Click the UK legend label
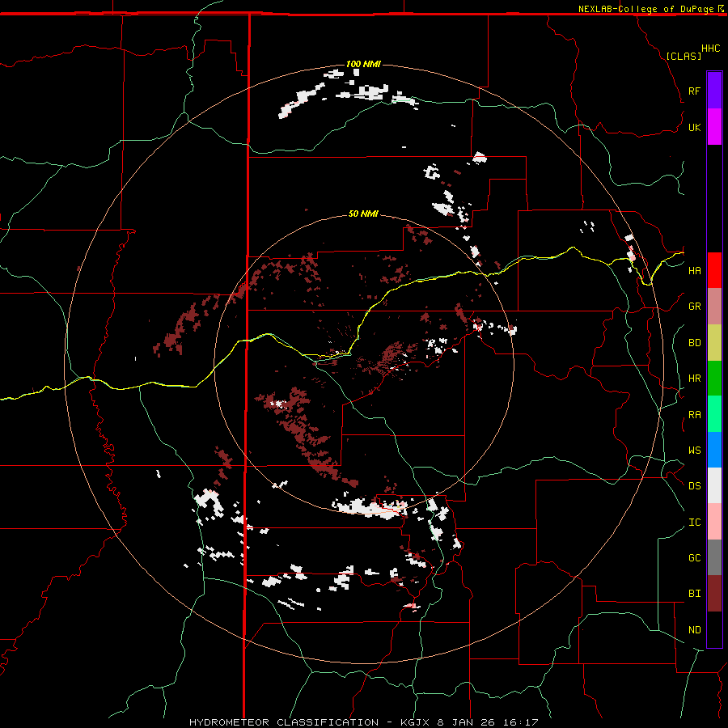The image size is (728, 728). point(694,127)
